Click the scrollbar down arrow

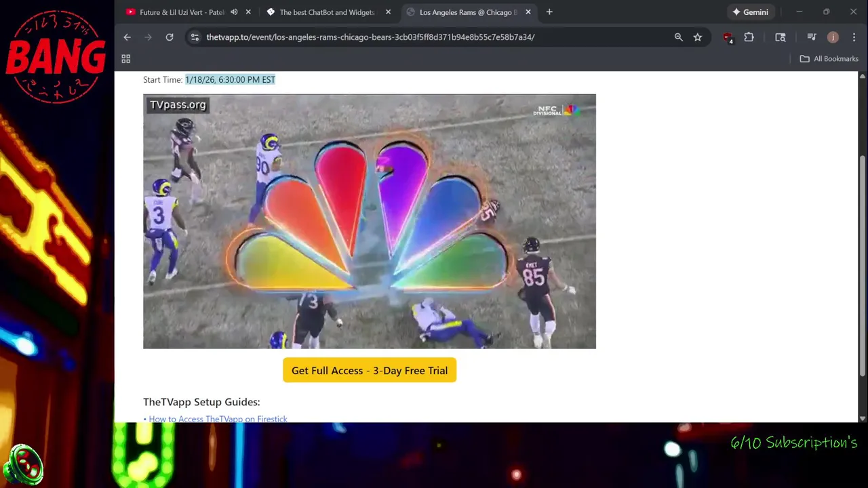863,418
